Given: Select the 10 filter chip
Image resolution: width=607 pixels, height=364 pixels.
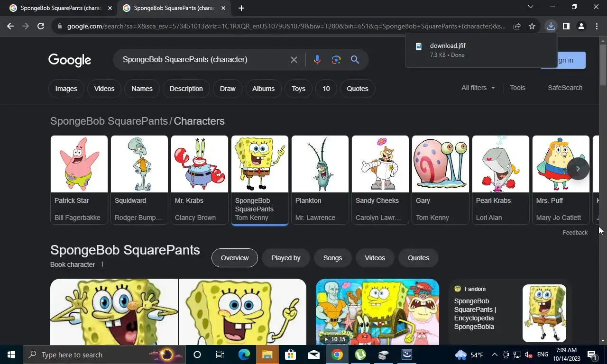Looking at the screenshot, I should pos(326,89).
